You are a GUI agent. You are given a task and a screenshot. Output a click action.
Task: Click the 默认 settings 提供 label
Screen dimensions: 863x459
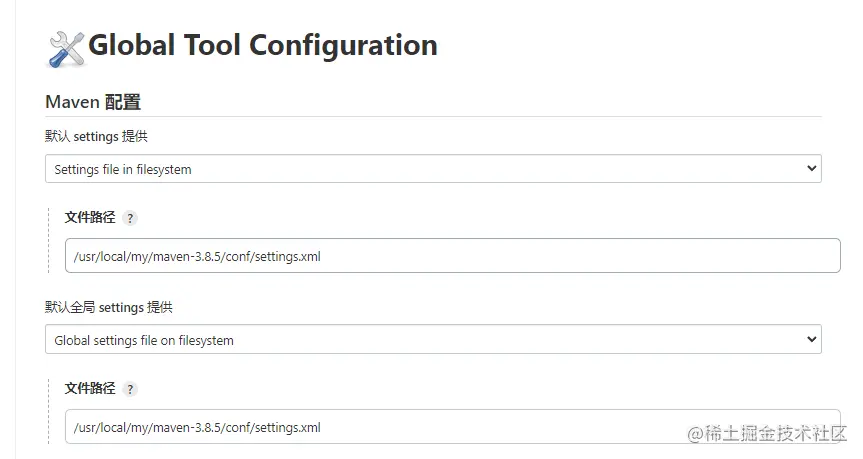point(97,136)
